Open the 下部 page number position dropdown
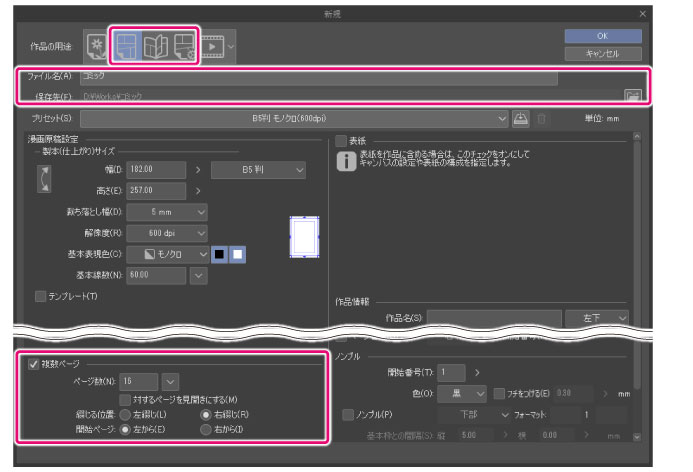The image size is (693, 472). tap(474, 415)
